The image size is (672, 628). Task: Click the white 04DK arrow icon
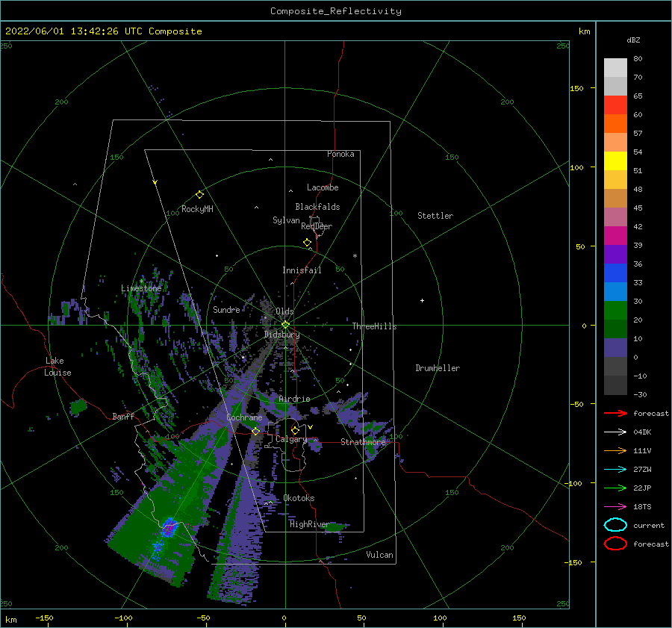click(615, 432)
